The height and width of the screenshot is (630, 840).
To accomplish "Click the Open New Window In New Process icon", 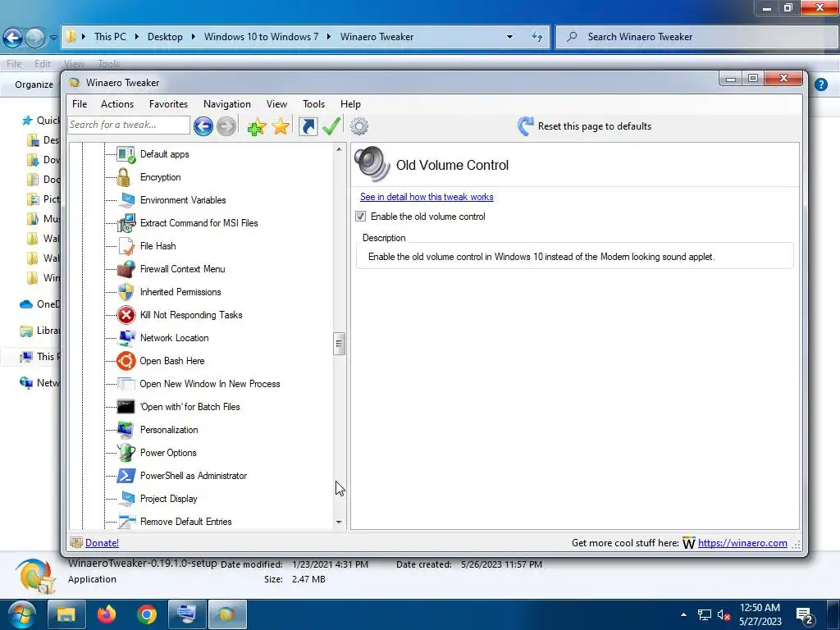I will tap(126, 384).
